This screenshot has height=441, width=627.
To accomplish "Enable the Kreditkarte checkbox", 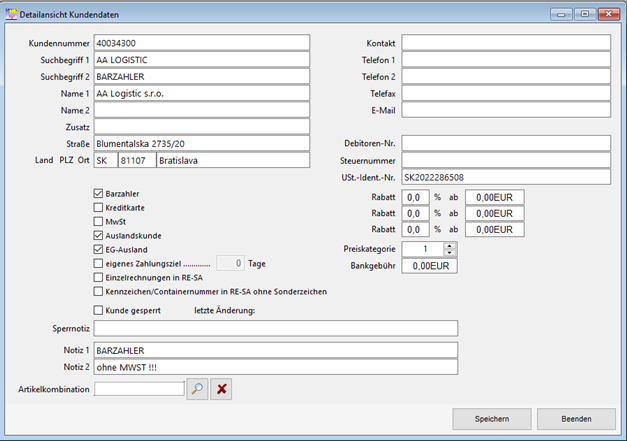I will 97,207.
